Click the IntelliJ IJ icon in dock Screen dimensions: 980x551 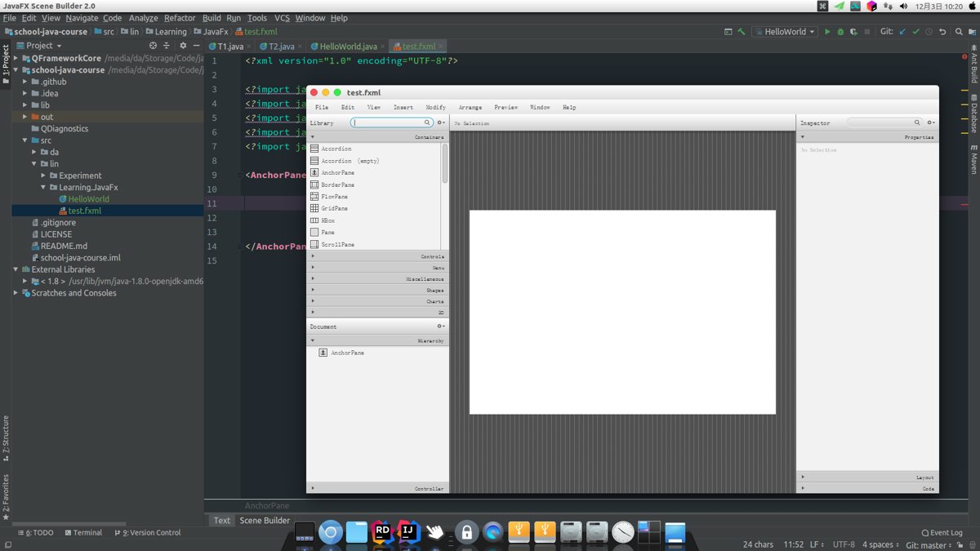409,532
